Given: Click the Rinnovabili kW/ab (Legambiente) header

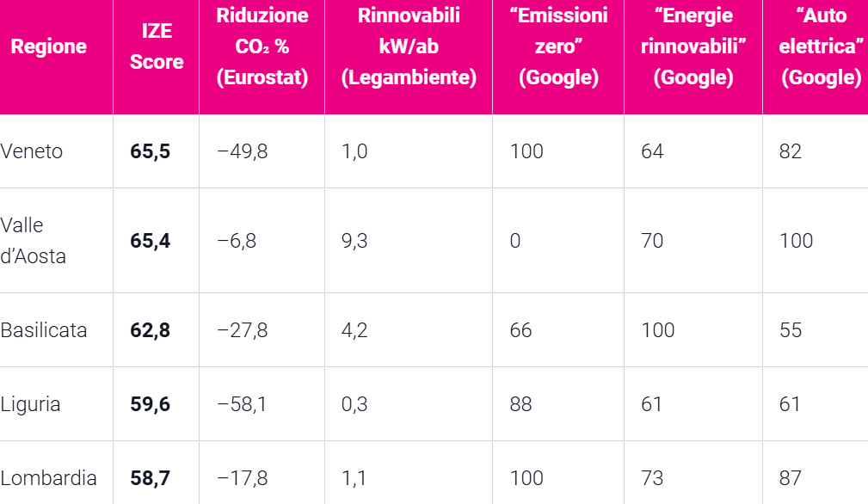Looking at the screenshot, I should pyautogui.click(x=409, y=46).
